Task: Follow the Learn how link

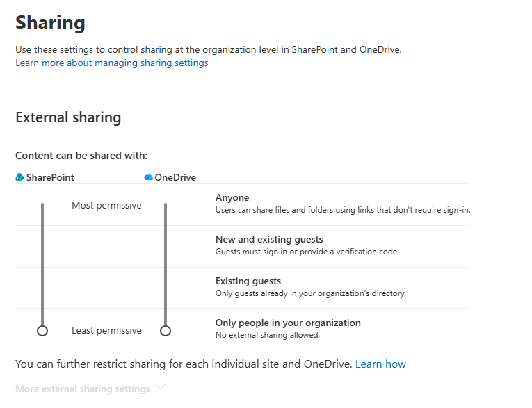Action: pos(380,364)
